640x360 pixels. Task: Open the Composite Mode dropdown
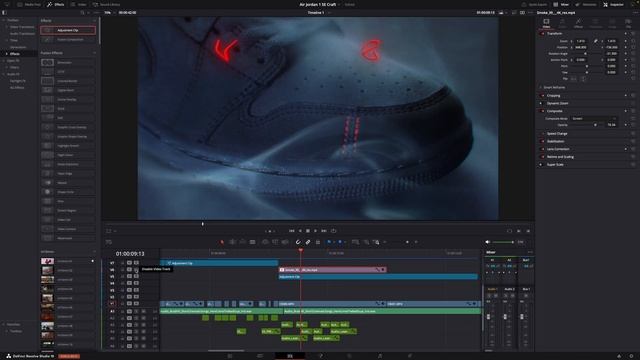tap(594, 119)
